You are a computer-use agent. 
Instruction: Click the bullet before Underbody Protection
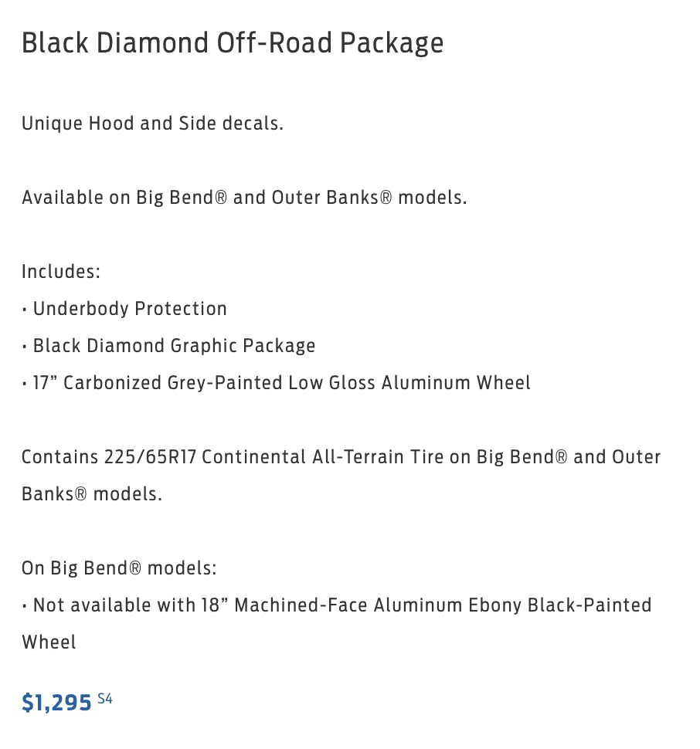(25, 310)
